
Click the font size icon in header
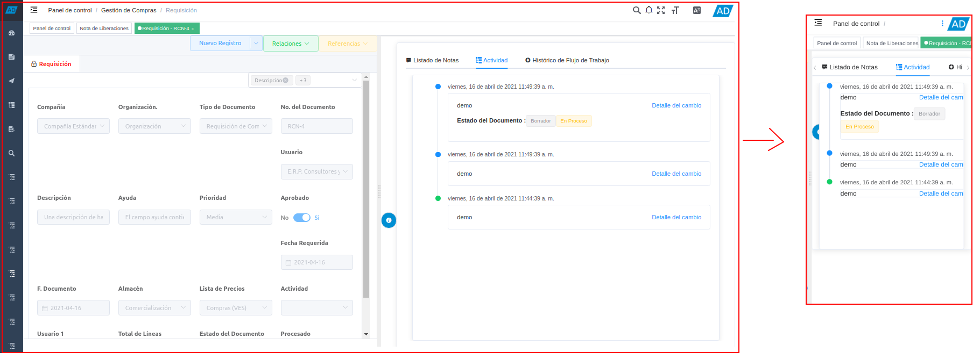tap(675, 10)
